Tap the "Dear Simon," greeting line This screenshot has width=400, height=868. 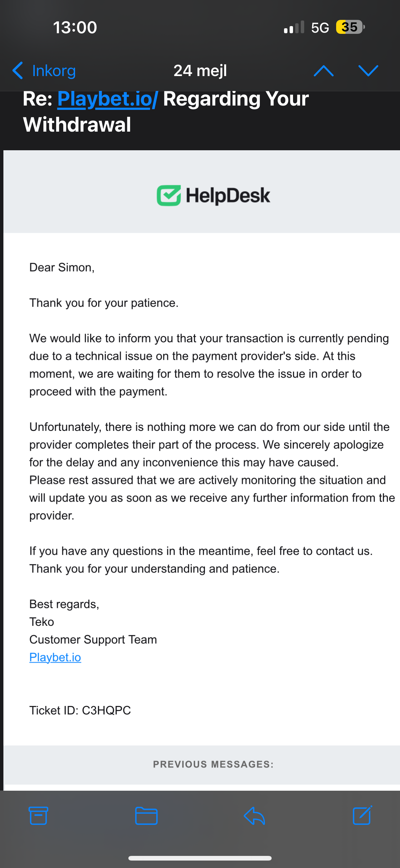62,267
